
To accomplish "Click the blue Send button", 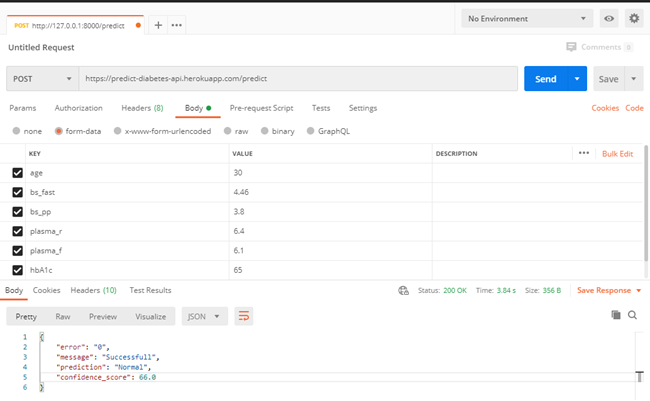I will (545, 78).
